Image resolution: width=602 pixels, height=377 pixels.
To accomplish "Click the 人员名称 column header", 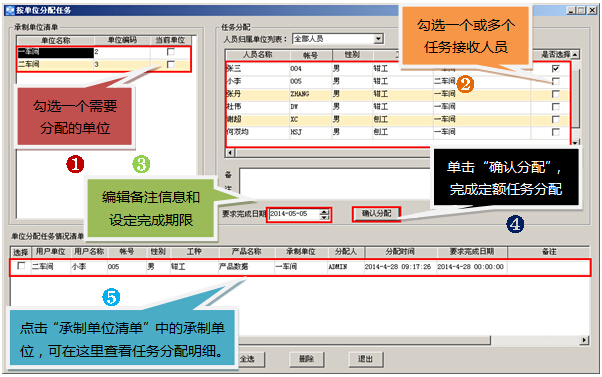I will click(258, 55).
